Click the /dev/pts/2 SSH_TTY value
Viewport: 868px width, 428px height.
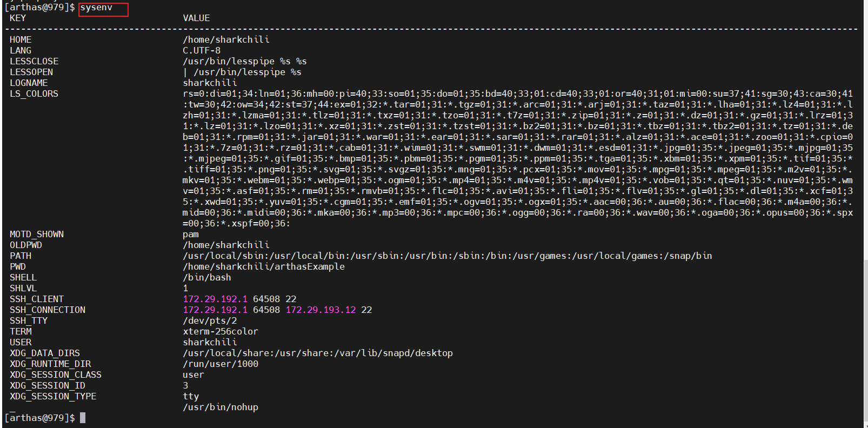pos(210,320)
